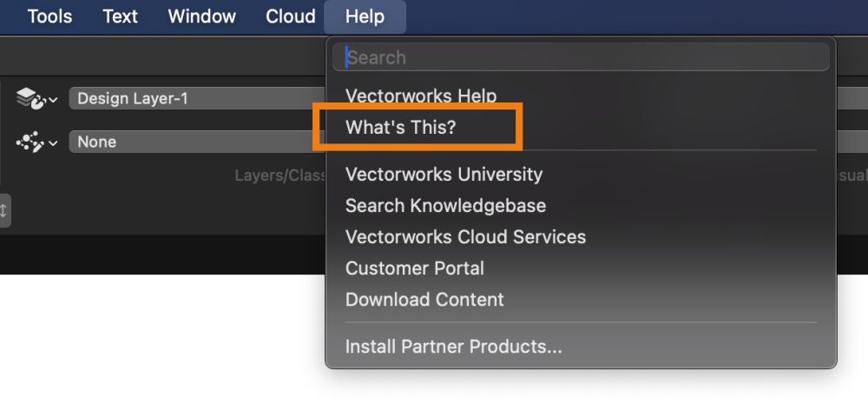Select Vectorworks Help
Viewport: 868px width, 417px height.
pos(421,96)
